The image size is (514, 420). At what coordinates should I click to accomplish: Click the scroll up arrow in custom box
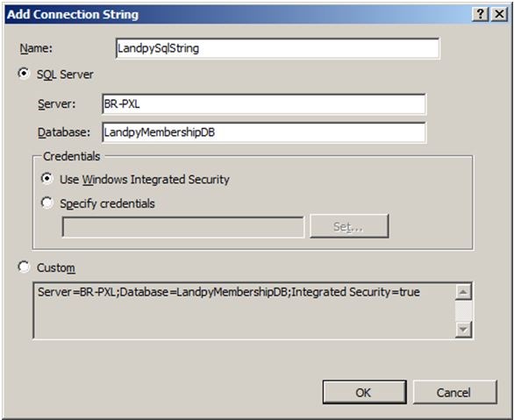(x=463, y=292)
